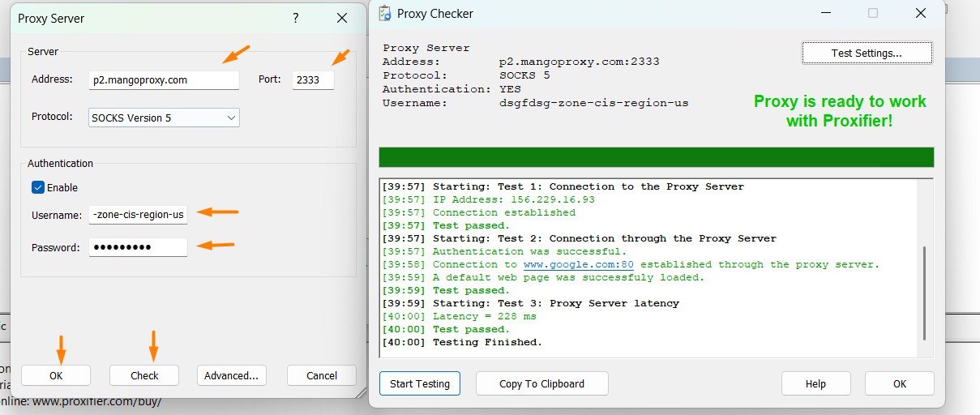Click the Proxy Checker title bar icon

pyautogui.click(x=383, y=13)
